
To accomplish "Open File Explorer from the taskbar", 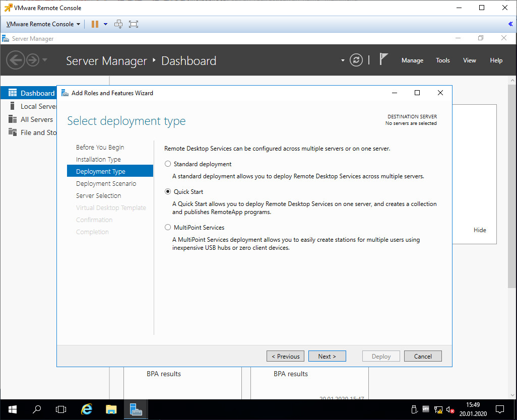I will point(111,409).
